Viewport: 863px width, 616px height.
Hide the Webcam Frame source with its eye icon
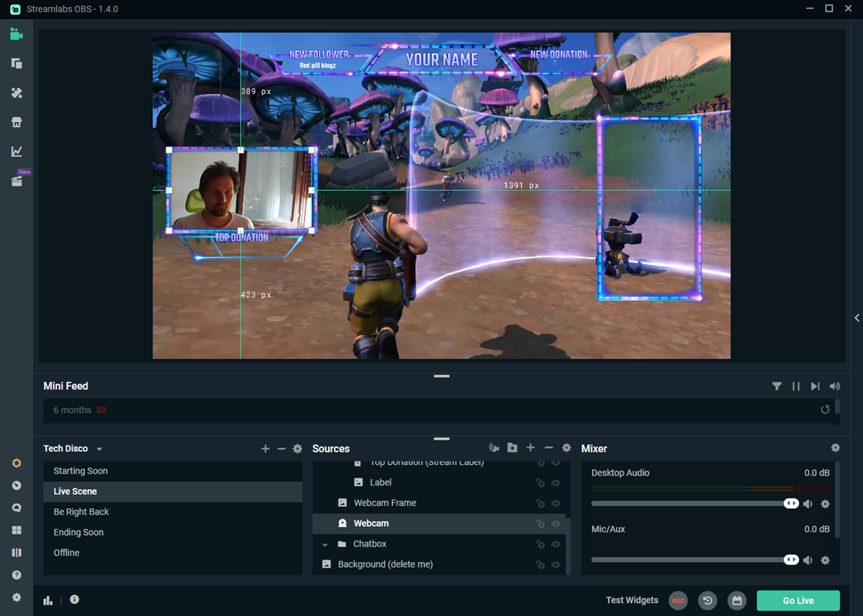coord(556,503)
